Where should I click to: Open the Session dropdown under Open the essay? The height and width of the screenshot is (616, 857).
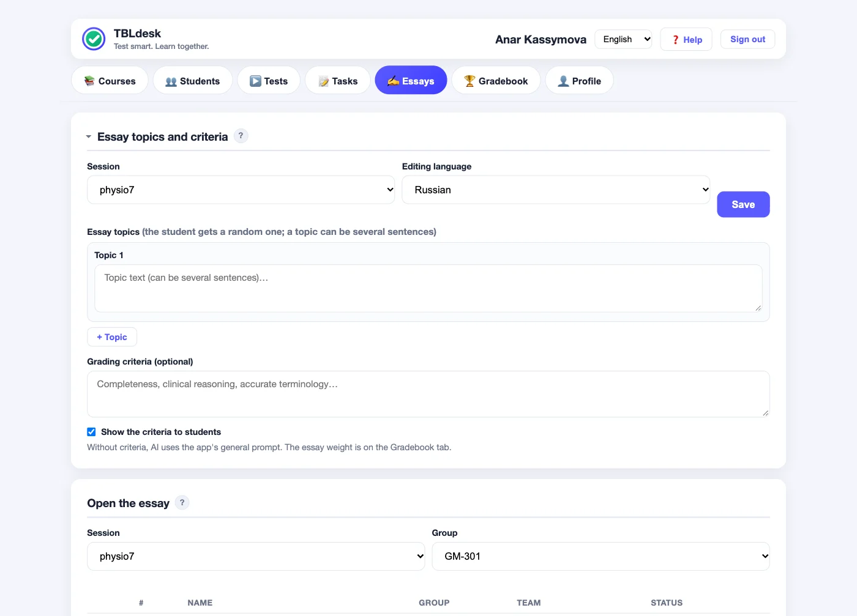(256, 556)
